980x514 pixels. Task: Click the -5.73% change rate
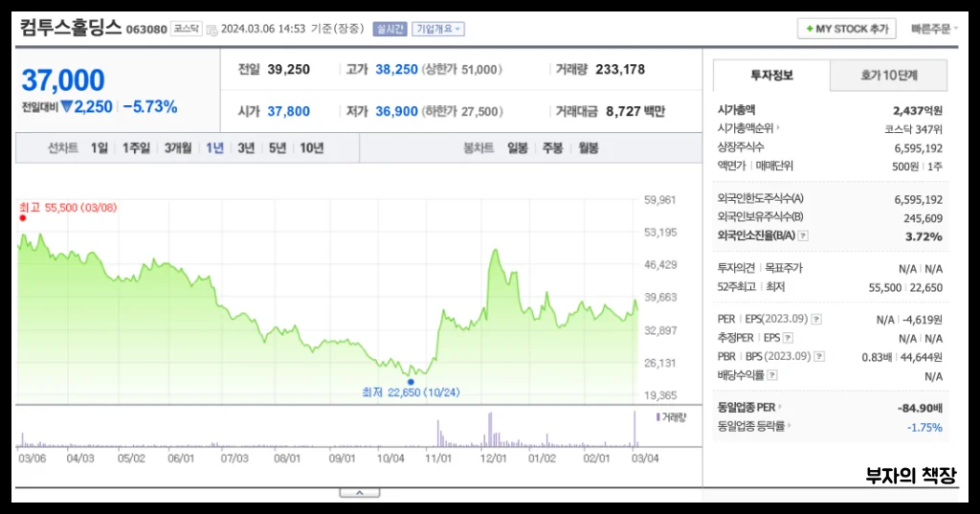click(x=150, y=107)
